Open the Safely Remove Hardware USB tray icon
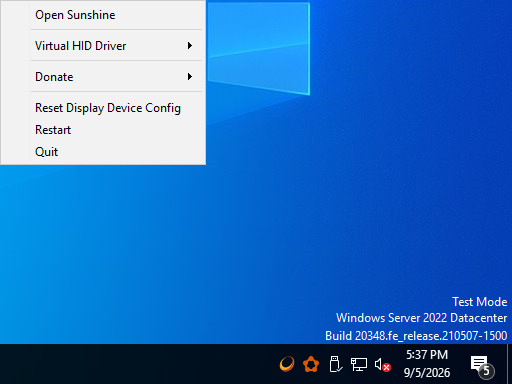Image resolution: width=512 pixels, height=384 pixels. [335, 364]
